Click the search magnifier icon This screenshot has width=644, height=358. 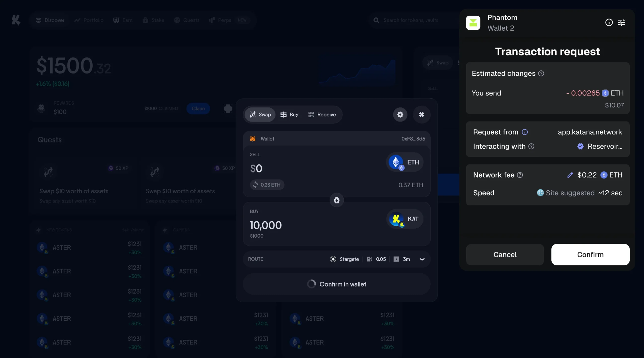click(376, 20)
